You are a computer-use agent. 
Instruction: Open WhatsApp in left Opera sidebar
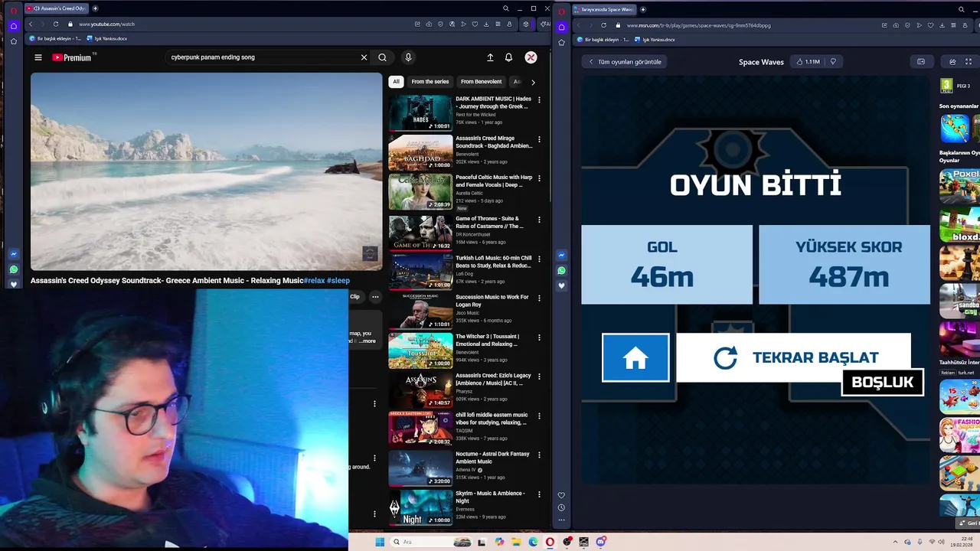pyautogui.click(x=14, y=269)
